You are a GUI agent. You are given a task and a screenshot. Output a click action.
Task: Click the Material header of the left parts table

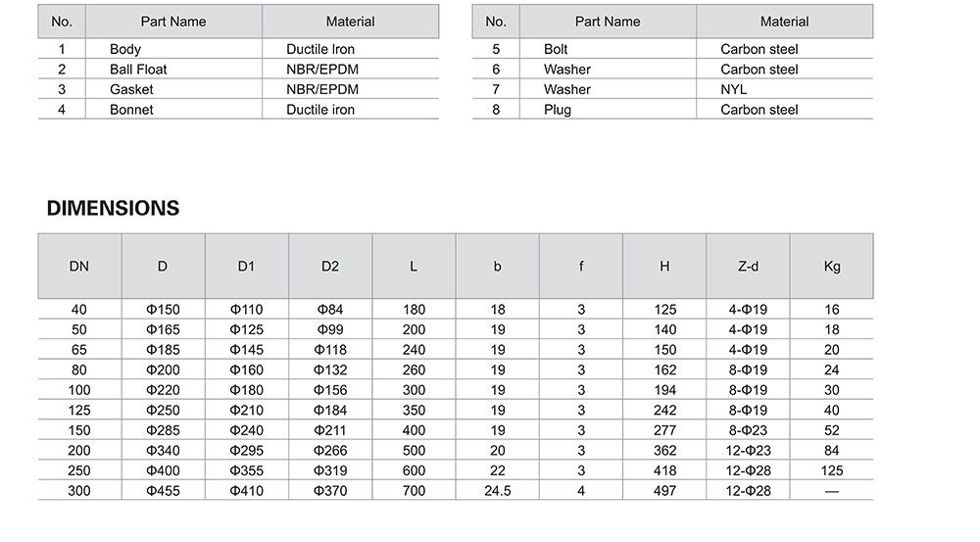(350, 22)
